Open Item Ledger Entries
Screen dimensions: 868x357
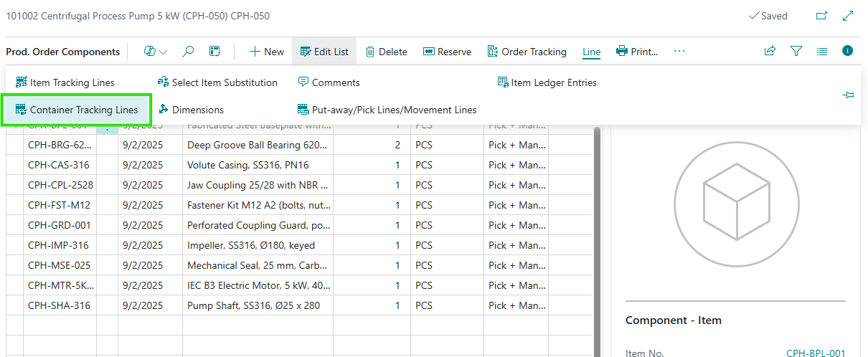click(546, 82)
